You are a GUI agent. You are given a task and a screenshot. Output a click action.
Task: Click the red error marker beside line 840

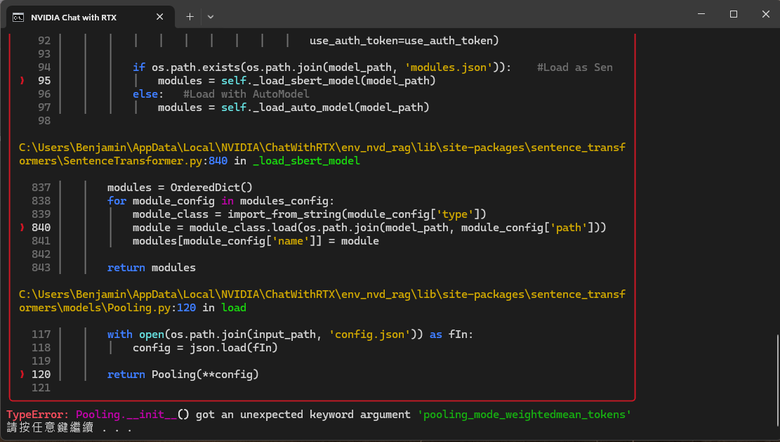22,227
